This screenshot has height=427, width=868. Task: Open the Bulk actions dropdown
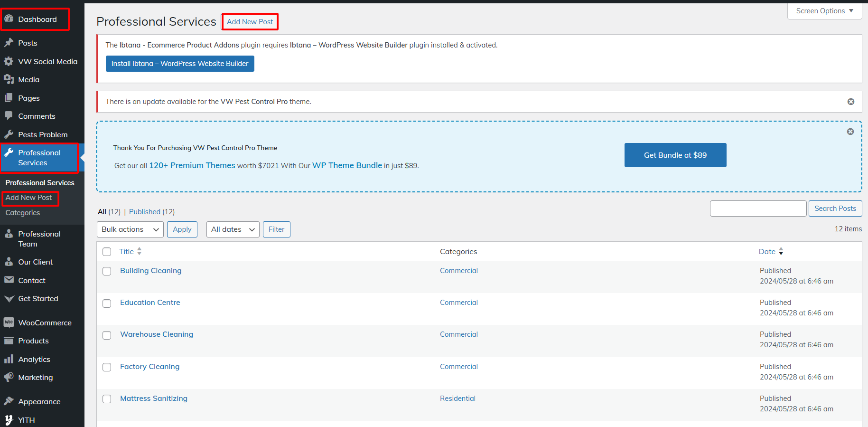click(130, 229)
